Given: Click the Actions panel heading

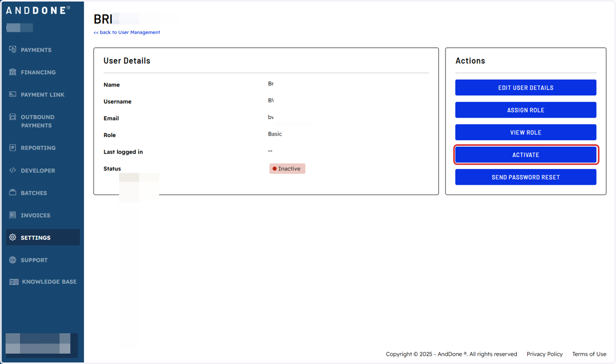Looking at the screenshot, I should 470,61.
